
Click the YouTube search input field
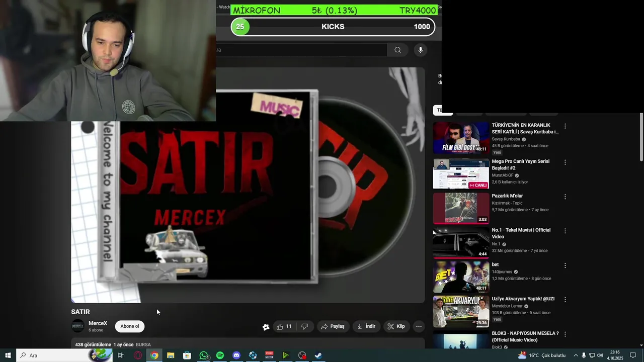301,50
